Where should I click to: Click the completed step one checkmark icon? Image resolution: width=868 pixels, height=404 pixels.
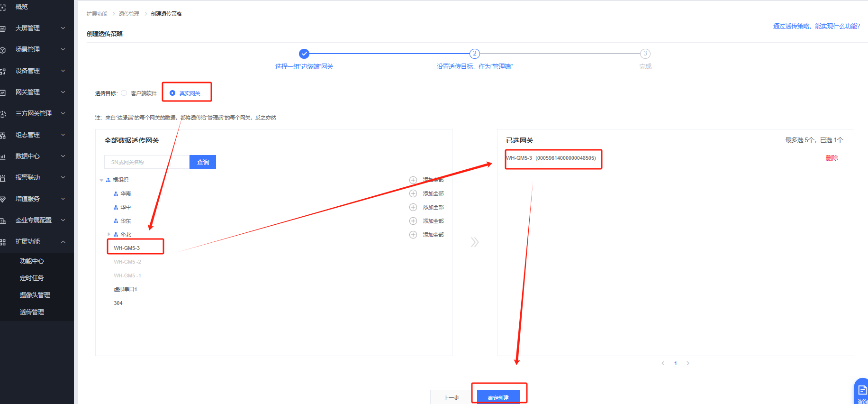(x=304, y=54)
